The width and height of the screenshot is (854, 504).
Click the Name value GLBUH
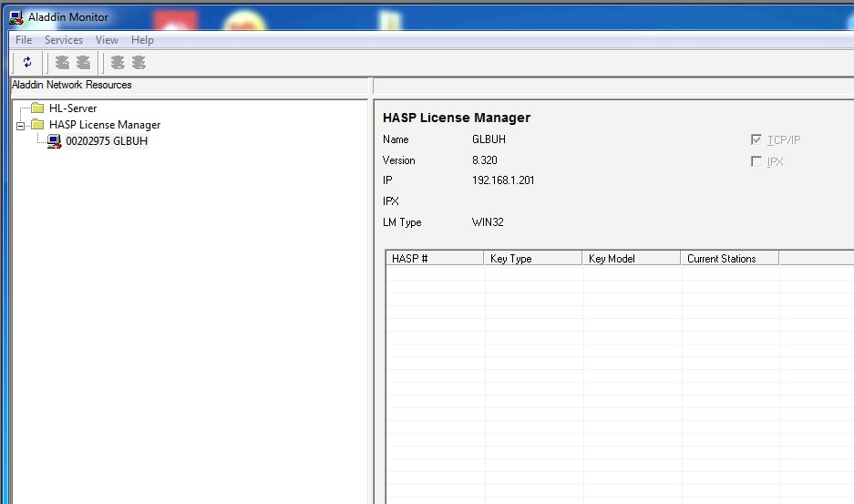[x=489, y=139]
